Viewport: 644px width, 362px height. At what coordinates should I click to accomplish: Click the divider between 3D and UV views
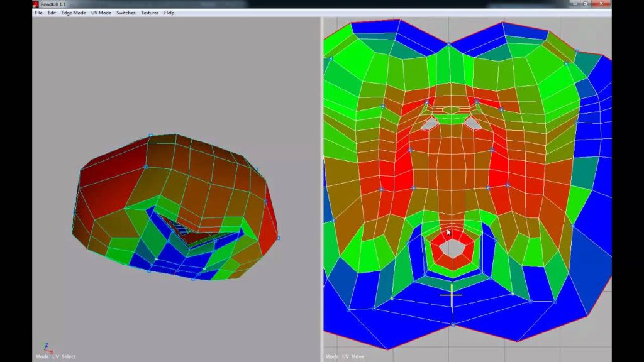(321, 189)
